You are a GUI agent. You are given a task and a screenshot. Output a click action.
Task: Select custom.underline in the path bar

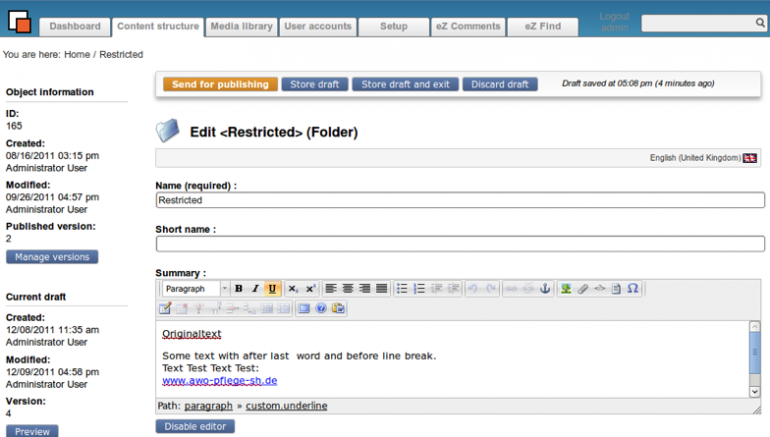tap(286, 406)
